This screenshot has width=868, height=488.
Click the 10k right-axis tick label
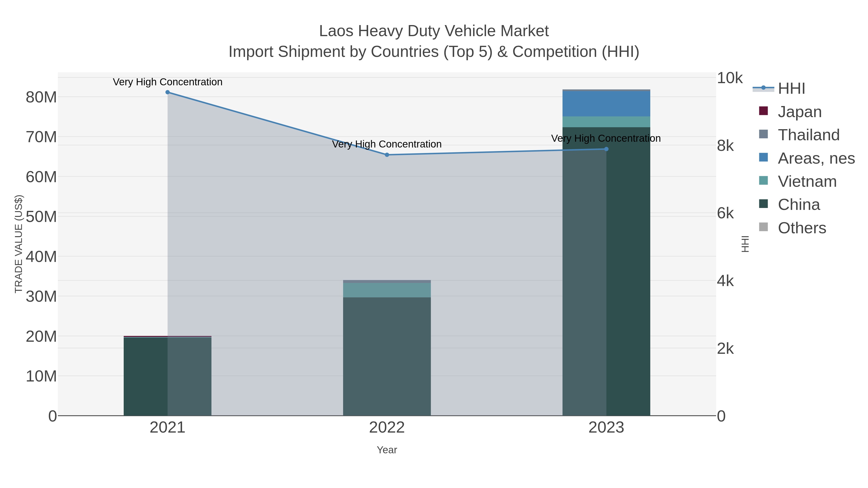[730, 78]
